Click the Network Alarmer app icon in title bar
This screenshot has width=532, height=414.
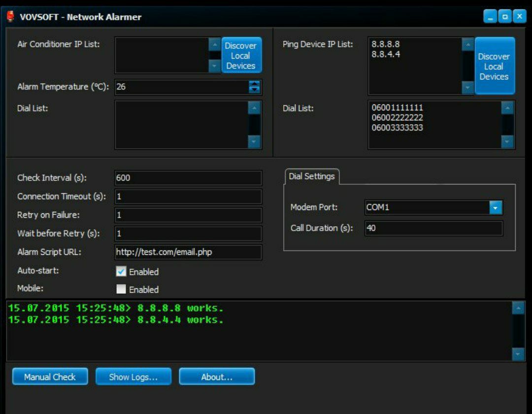pos(10,17)
